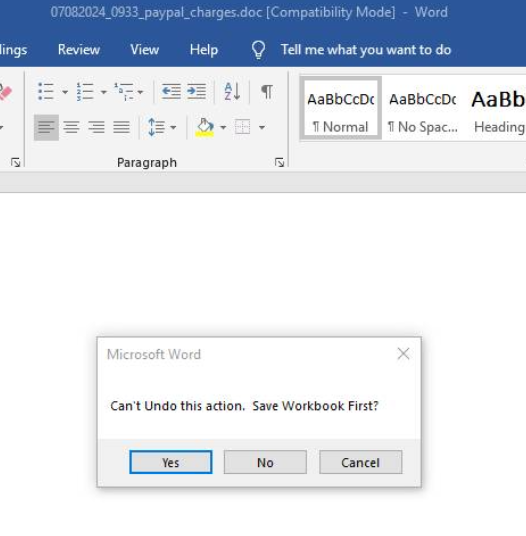526x536 pixels.
Task: Toggle Center alignment
Action: (71, 128)
